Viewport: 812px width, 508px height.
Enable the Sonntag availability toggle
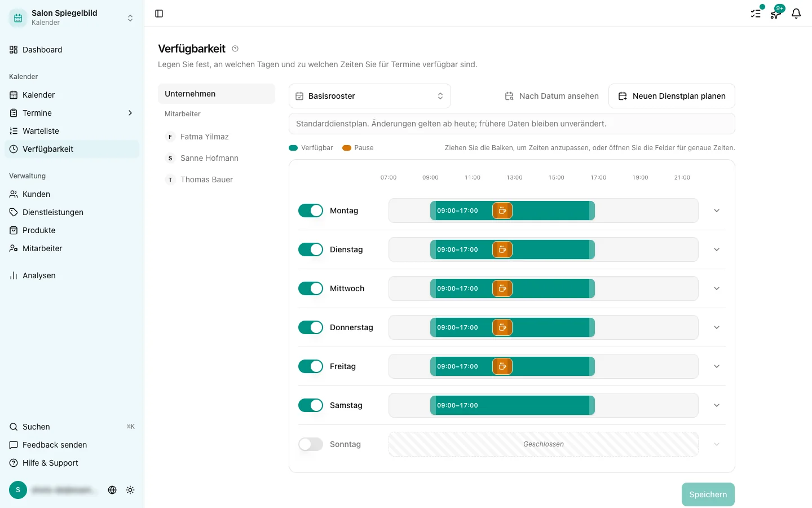point(311,444)
